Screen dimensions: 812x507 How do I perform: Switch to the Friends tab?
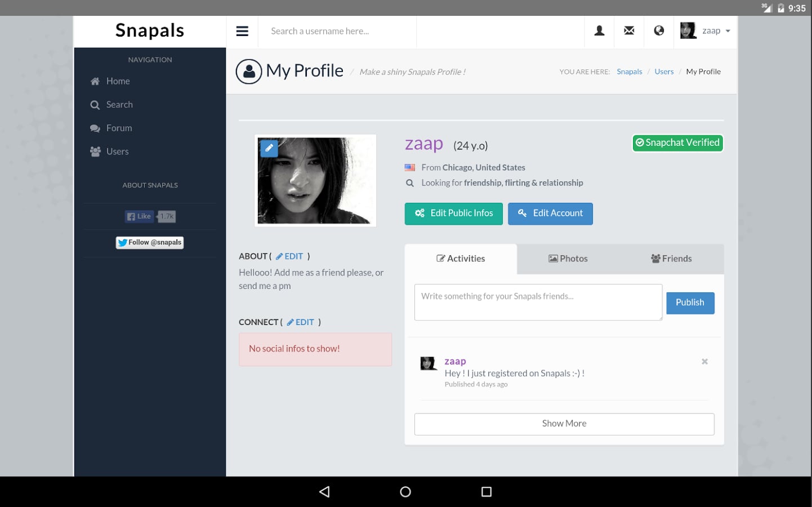click(x=671, y=259)
